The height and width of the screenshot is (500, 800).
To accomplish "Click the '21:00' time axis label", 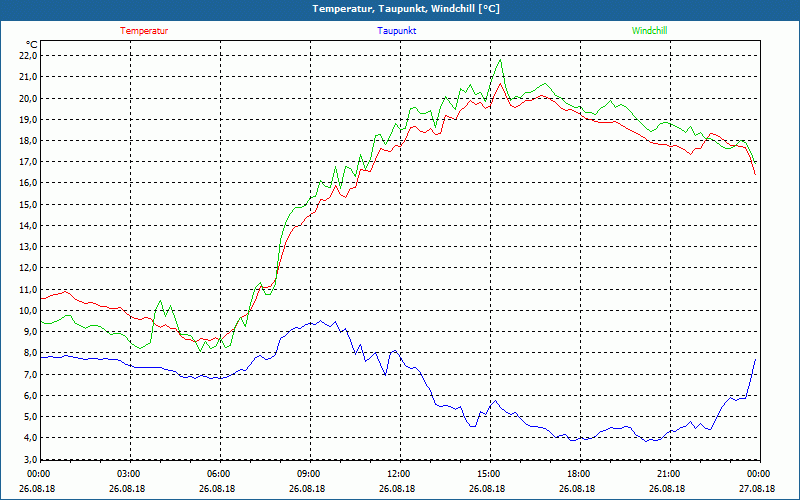I will tap(668, 474).
